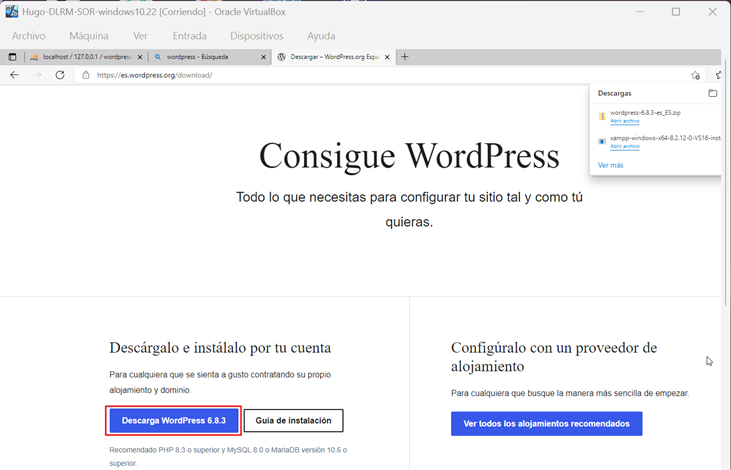Click Ver más in downloads panel
This screenshot has height=470, width=731.
610,165
